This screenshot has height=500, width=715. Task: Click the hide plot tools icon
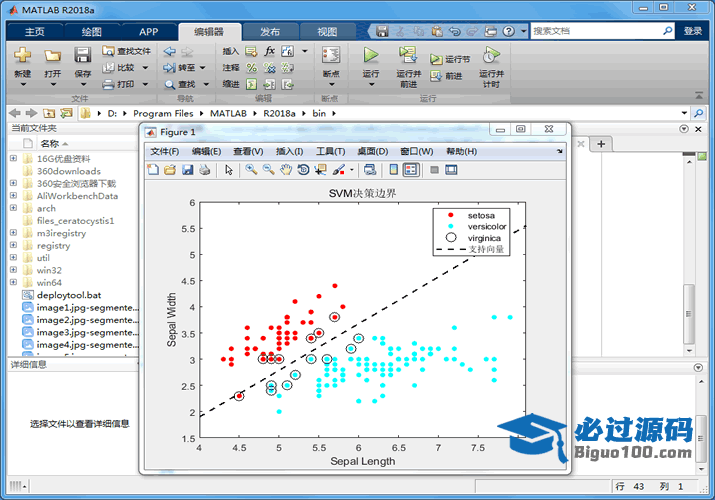tap(434, 170)
